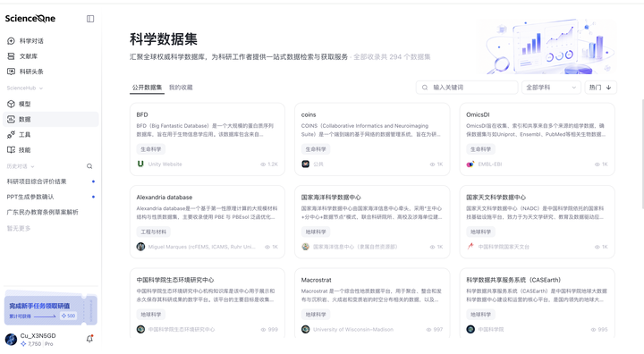Click the 生命科学 tag on OmicsDI card
This screenshot has height=354, width=644.
(x=480, y=149)
